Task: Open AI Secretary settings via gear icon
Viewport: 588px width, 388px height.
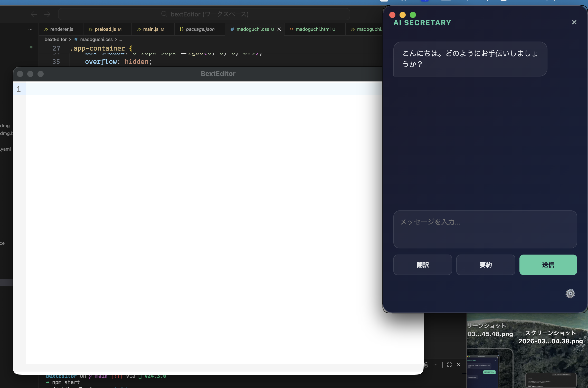Action: coord(571,293)
